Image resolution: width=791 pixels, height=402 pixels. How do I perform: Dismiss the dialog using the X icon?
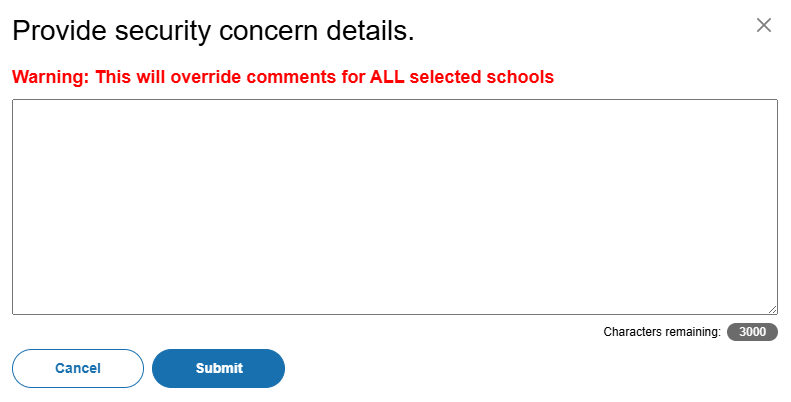pyautogui.click(x=764, y=25)
